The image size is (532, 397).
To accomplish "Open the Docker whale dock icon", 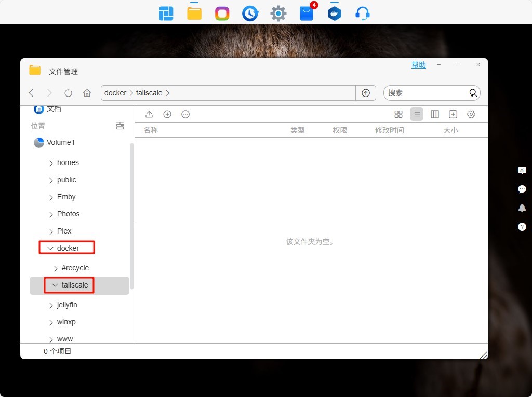I will (x=334, y=13).
